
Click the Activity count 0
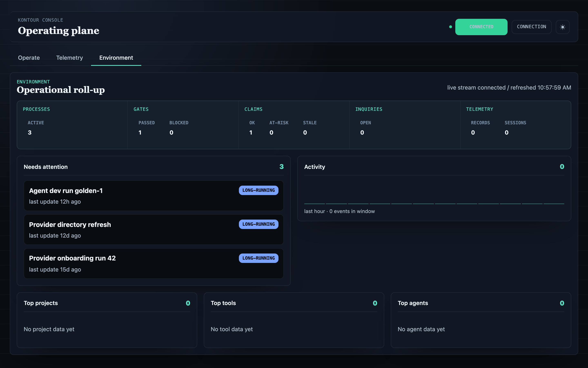click(562, 167)
